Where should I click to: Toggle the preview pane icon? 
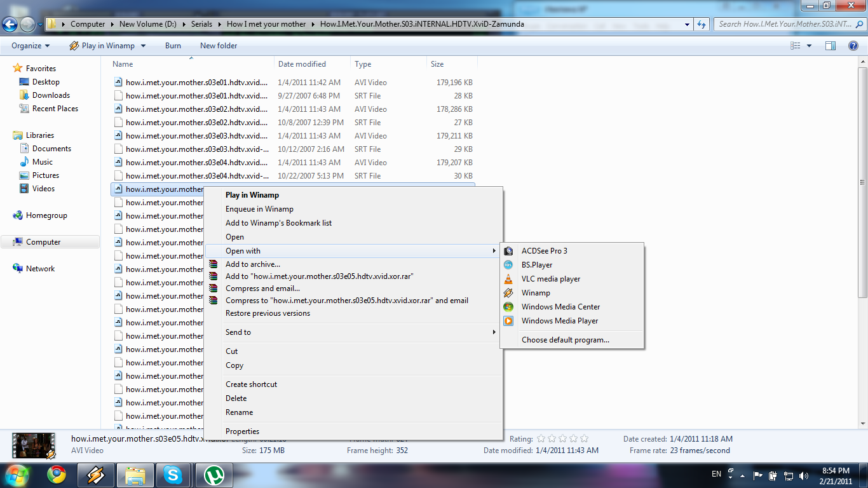[x=831, y=46]
